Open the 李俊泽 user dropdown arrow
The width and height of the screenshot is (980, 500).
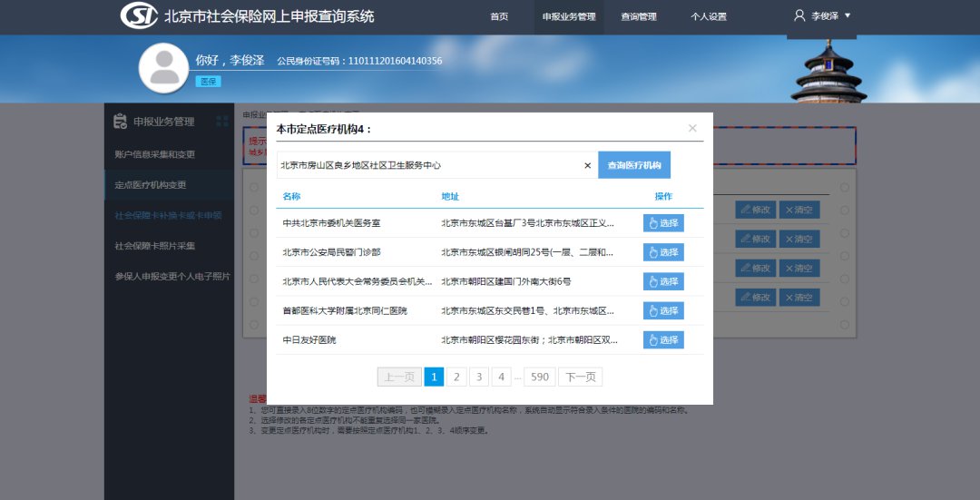[x=848, y=15]
